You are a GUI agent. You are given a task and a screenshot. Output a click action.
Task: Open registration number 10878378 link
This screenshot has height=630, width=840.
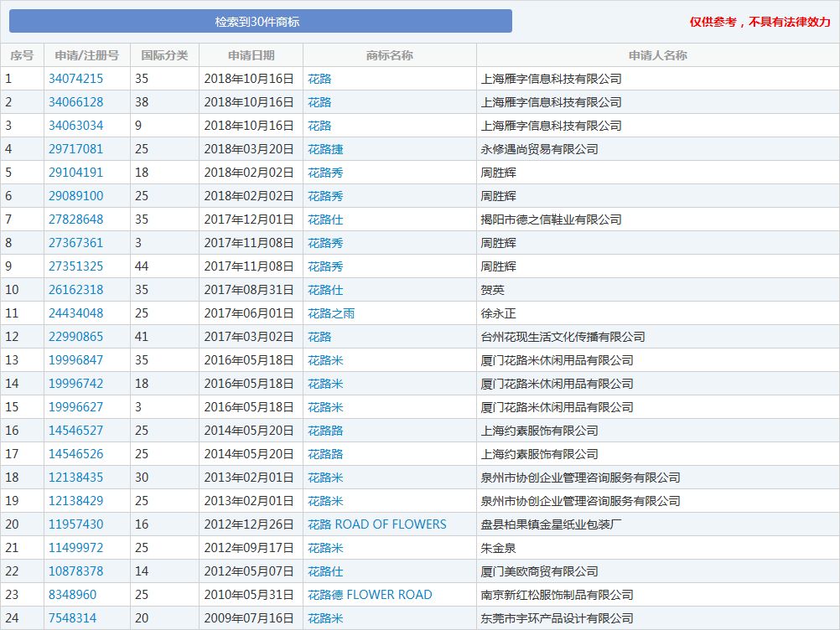(x=75, y=571)
